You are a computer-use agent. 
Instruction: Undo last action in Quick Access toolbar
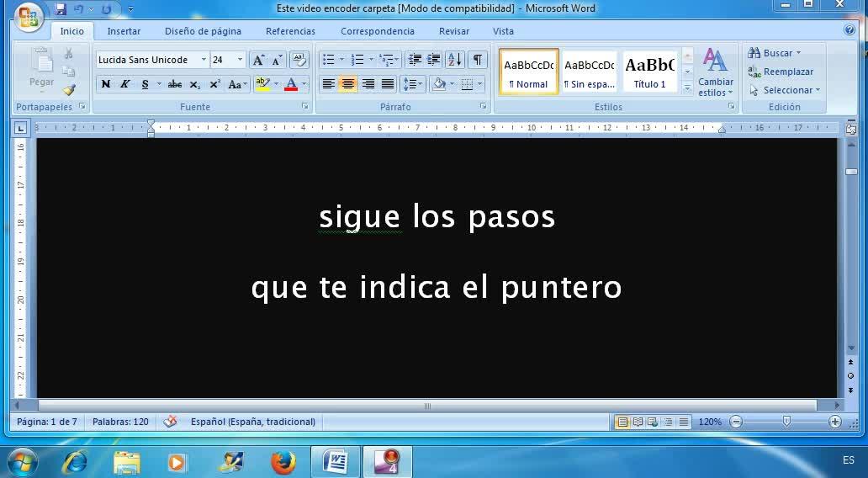(78, 9)
